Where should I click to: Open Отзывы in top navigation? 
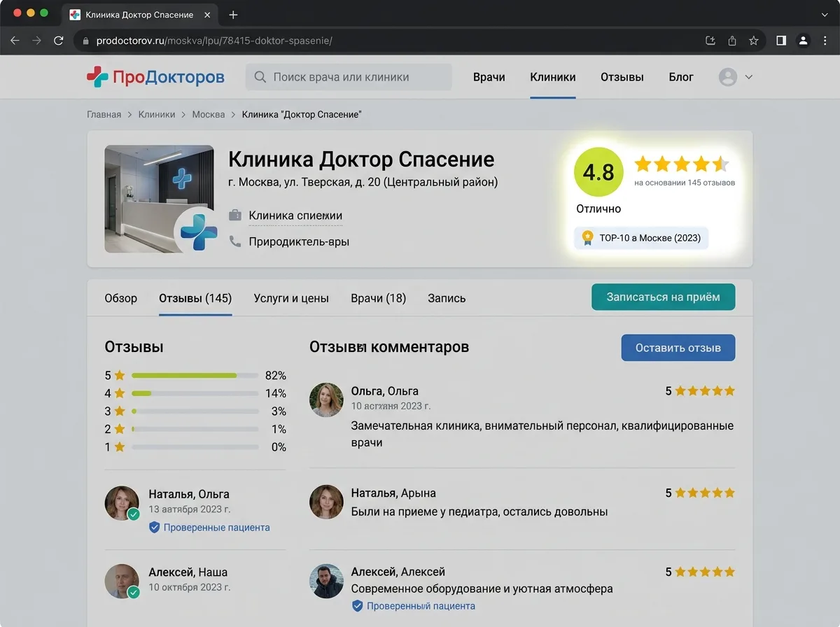(622, 77)
